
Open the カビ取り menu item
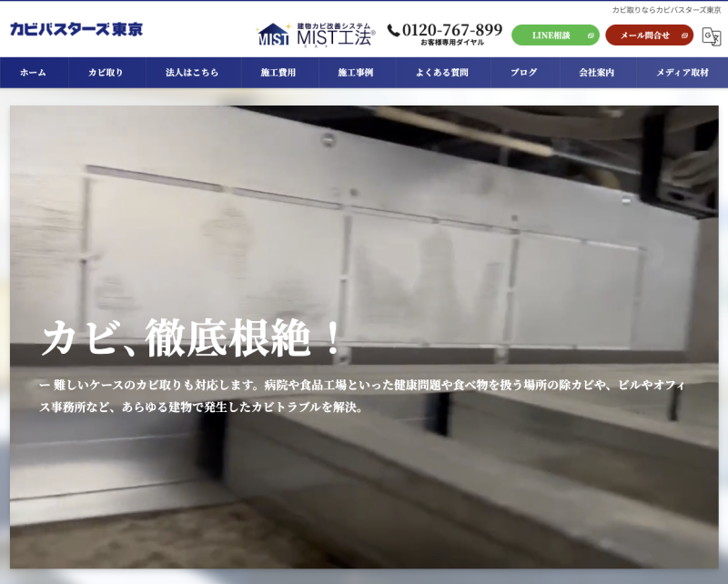click(106, 73)
